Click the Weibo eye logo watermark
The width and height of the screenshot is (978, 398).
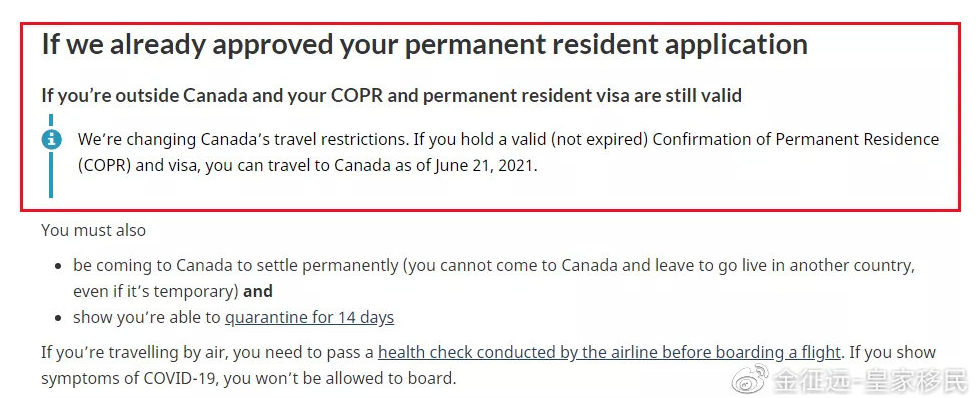pos(750,379)
